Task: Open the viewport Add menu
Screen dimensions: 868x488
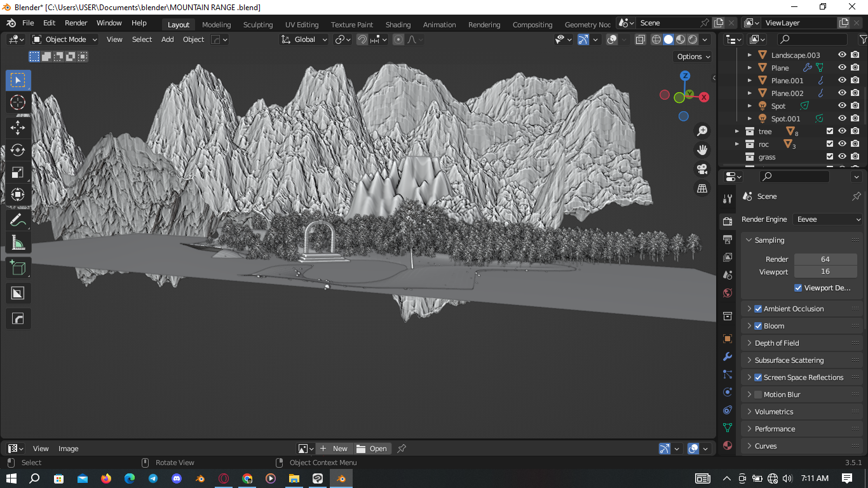Action: pos(168,39)
